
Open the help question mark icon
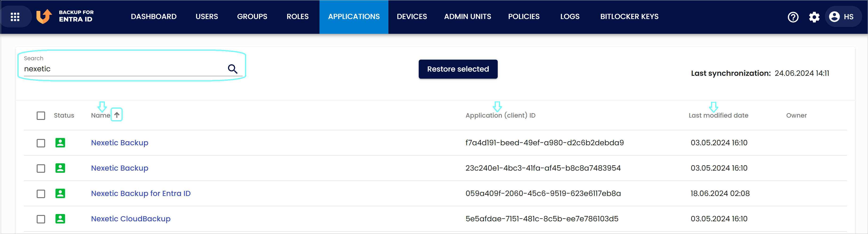(793, 17)
